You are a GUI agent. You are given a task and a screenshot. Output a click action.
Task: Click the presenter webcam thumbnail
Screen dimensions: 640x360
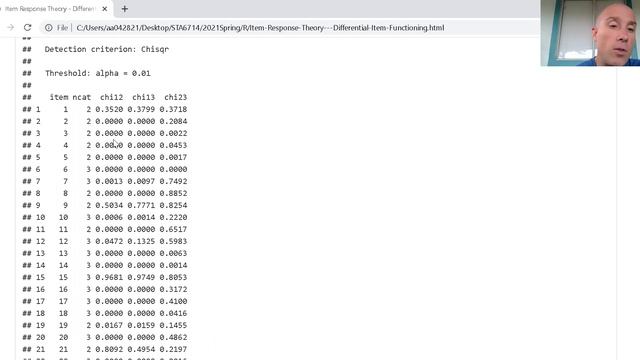click(x=590, y=33)
